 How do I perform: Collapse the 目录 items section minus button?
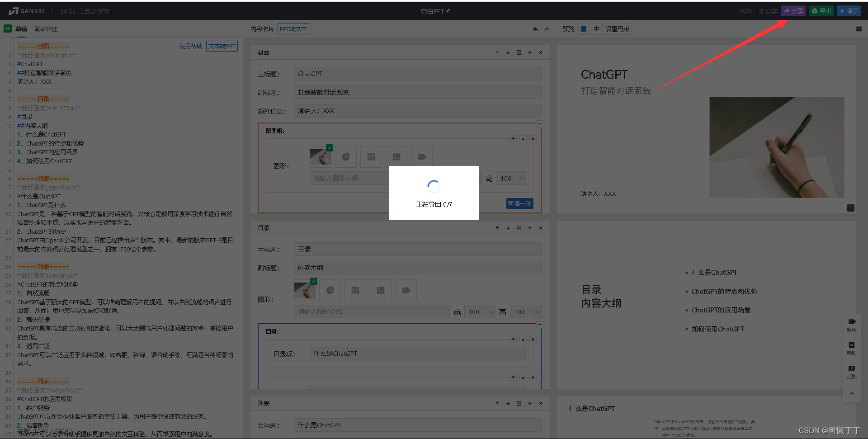coord(539,325)
